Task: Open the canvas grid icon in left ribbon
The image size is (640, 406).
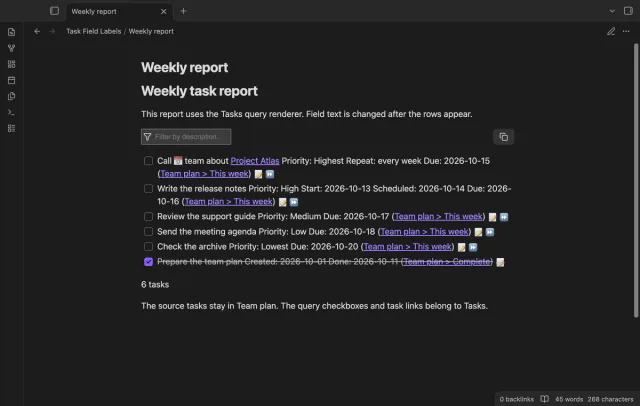Action: (11, 64)
